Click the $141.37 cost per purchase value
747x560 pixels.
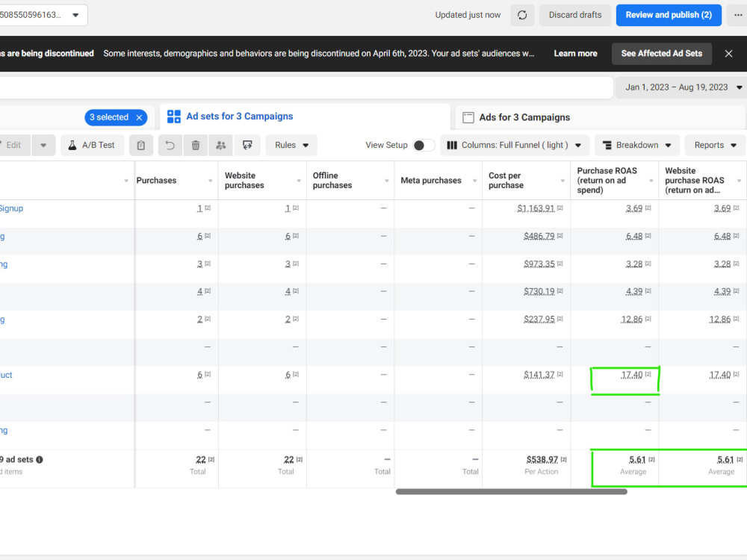[539, 375]
